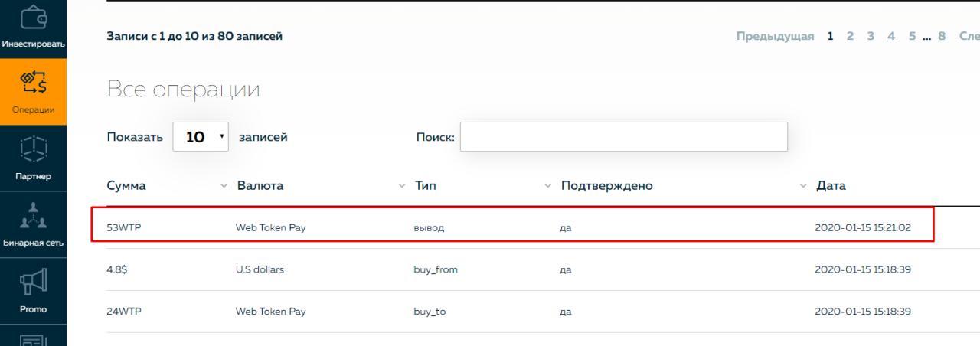Focus the Поиск search field
Screen dimensions: 980x346
coord(623,137)
